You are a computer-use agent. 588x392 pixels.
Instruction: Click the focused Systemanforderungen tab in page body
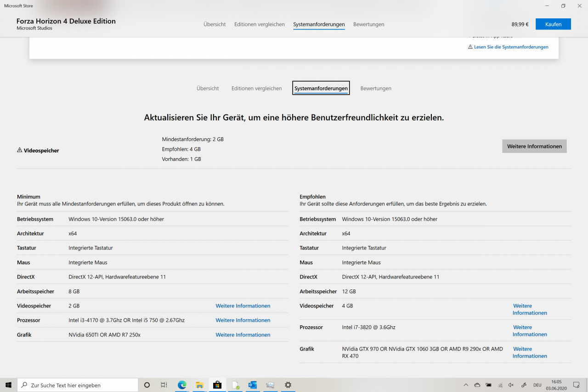(321, 88)
